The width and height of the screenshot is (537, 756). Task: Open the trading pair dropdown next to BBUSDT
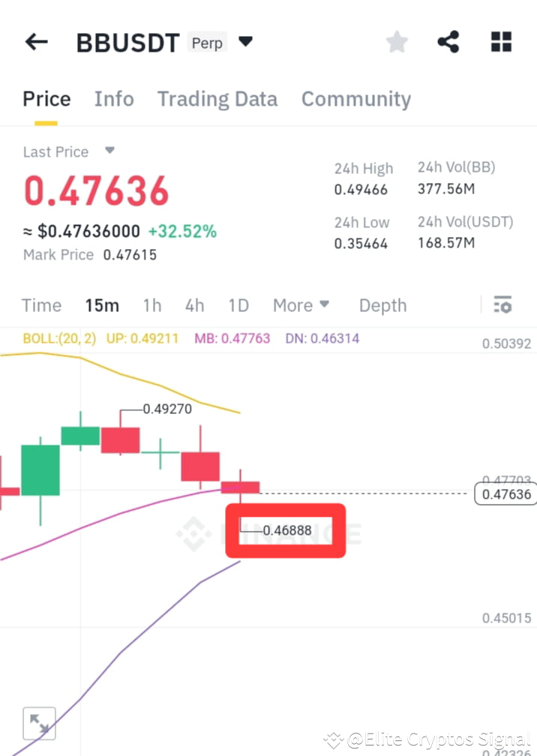(245, 42)
